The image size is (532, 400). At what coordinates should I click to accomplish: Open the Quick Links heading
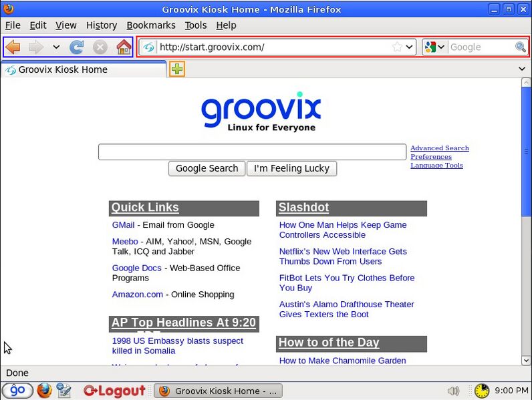point(145,208)
